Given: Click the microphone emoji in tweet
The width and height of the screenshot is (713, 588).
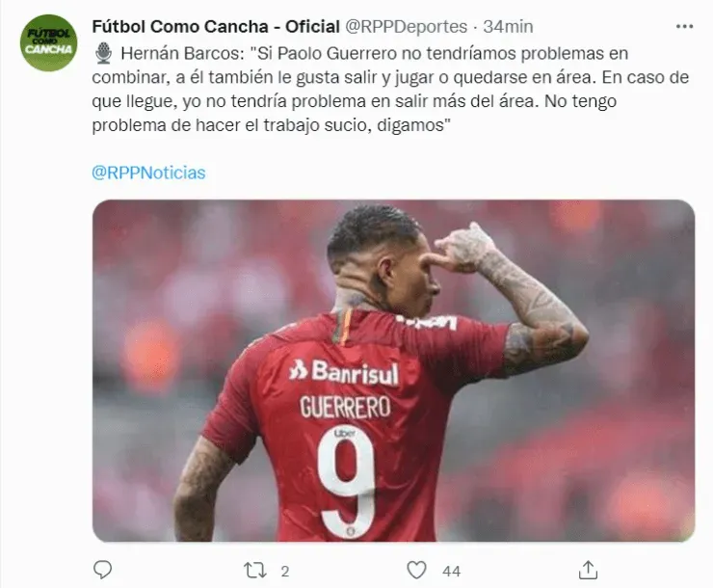Looking at the screenshot, I should pyautogui.click(x=104, y=53).
